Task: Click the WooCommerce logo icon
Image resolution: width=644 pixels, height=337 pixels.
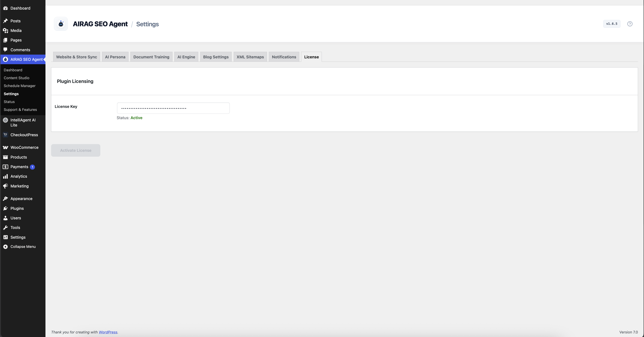Action: click(x=5, y=147)
